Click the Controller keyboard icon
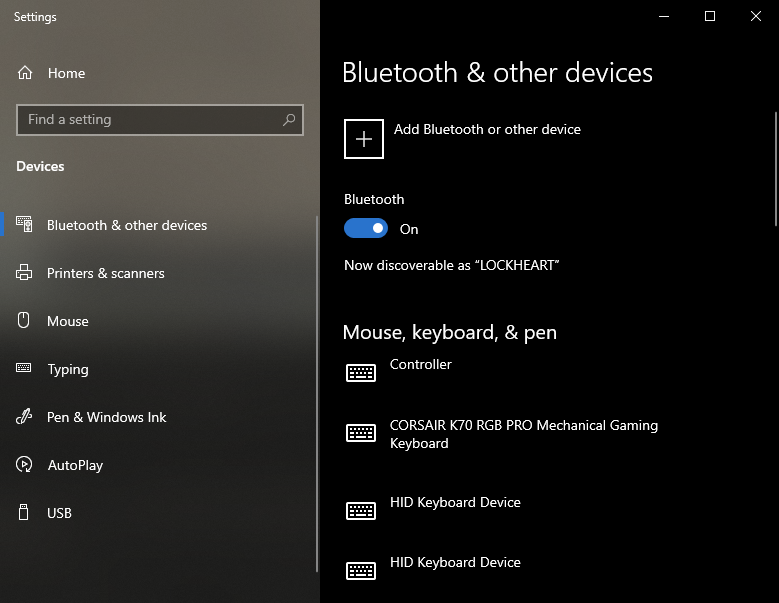The image size is (779, 603). tap(361, 373)
